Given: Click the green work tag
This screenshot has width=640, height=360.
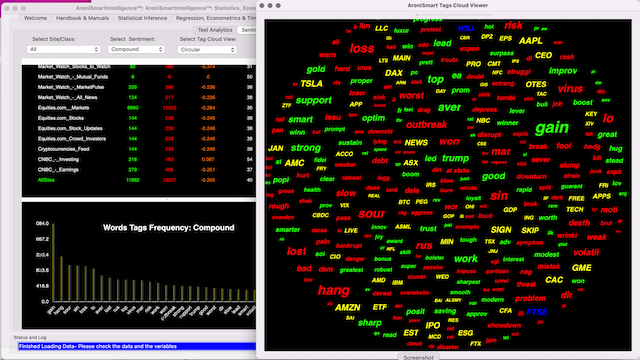Looking at the screenshot, I should point(466,259).
